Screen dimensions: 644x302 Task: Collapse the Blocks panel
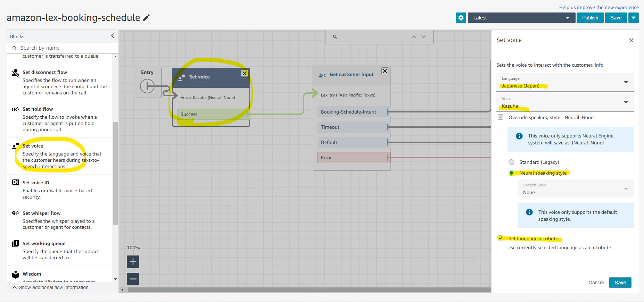click(113, 36)
